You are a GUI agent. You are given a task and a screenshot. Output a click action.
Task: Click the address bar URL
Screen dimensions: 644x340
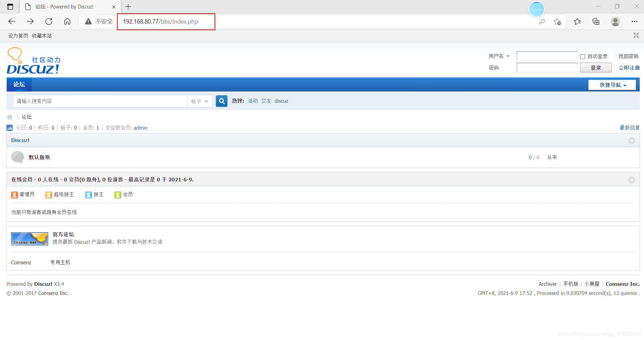(161, 22)
